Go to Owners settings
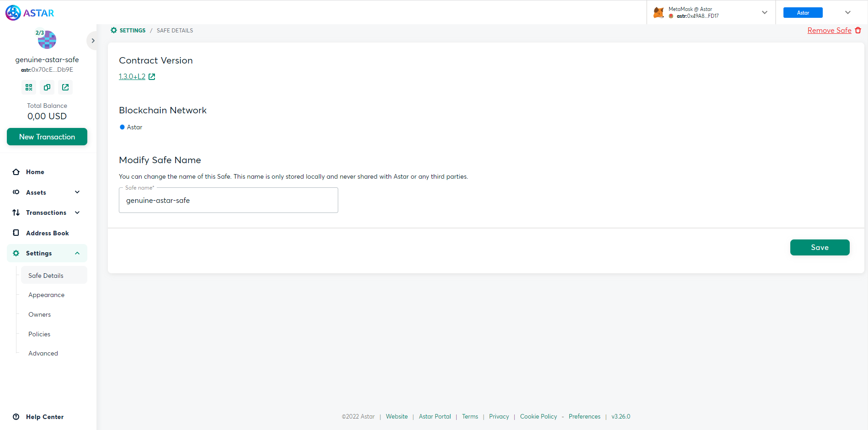The width and height of the screenshot is (868, 430). [x=40, y=314]
